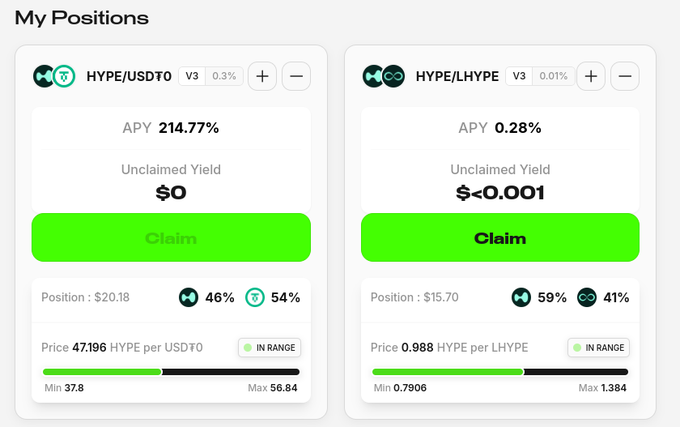Click IN RANGE status on HYPE/USD₮0
This screenshot has height=427, width=680.
click(269, 348)
